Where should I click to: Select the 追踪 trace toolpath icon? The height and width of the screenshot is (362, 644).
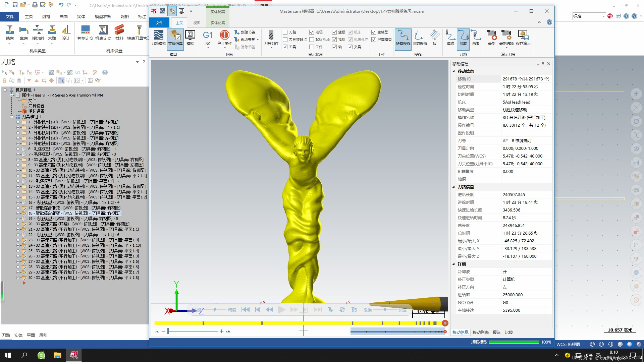(x=450, y=38)
